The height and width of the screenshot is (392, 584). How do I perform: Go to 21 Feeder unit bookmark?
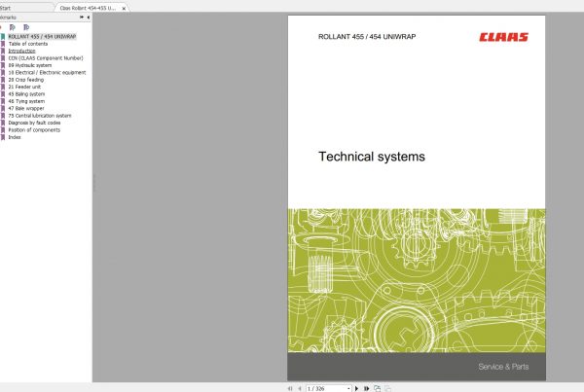point(24,87)
